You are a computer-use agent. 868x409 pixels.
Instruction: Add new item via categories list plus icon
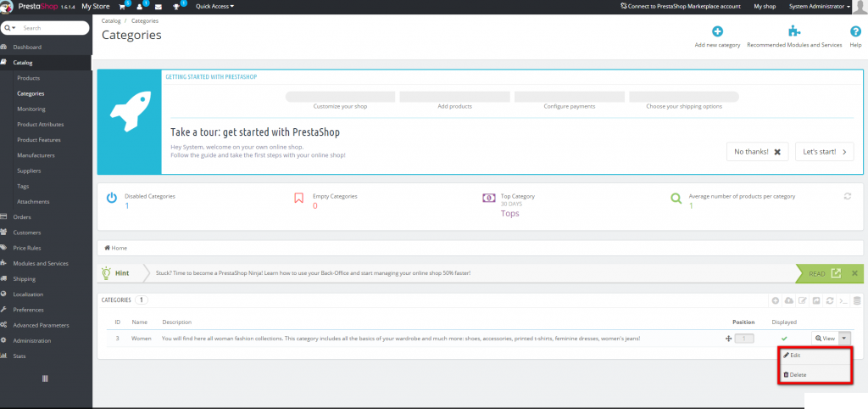click(x=776, y=301)
